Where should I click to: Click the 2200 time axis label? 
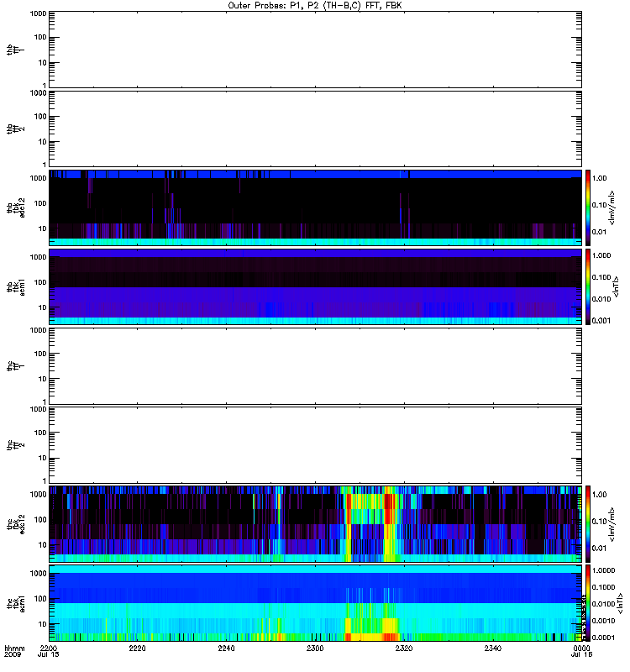49,648
